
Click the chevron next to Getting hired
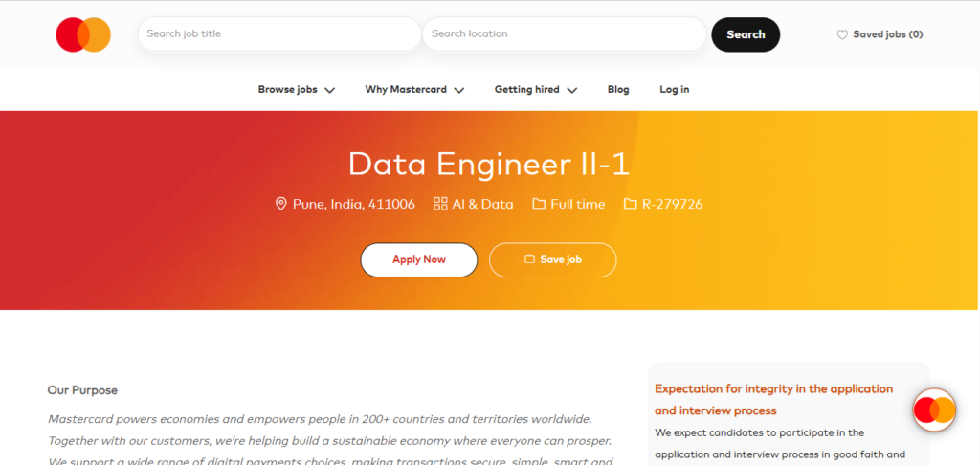click(571, 90)
